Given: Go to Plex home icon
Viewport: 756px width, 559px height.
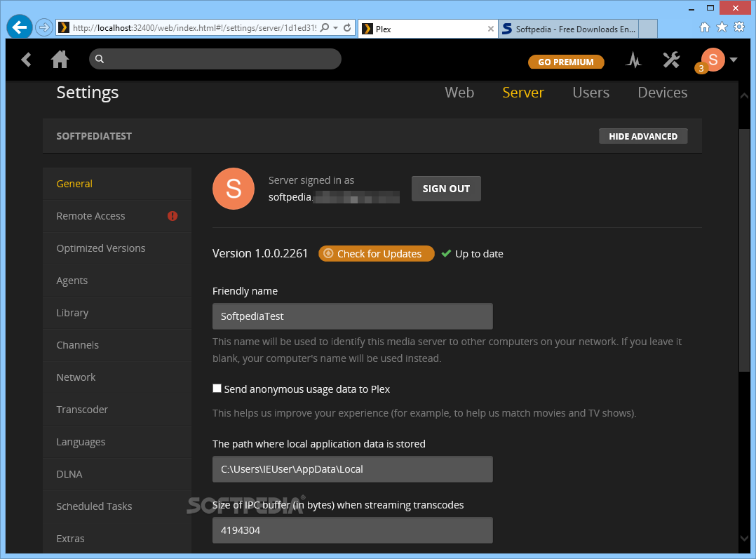Looking at the screenshot, I should pos(60,60).
